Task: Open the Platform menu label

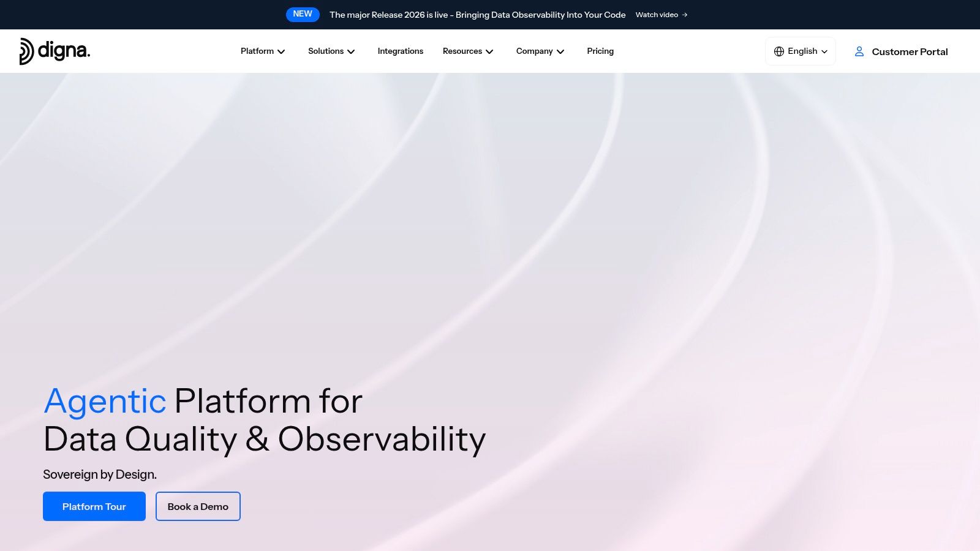Action: click(x=257, y=51)
